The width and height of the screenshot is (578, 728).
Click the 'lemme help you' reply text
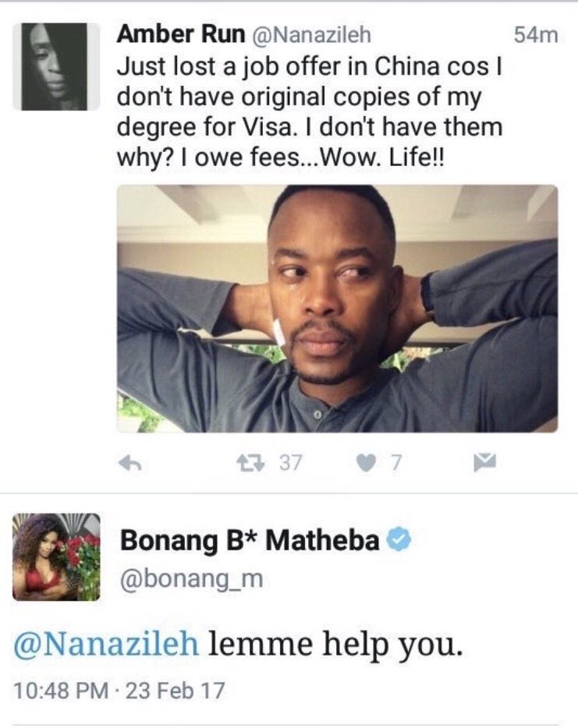[x=335, y=645]
